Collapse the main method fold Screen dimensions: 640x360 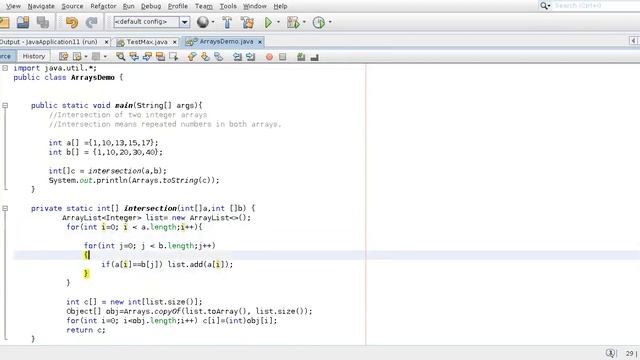[5, 105]
